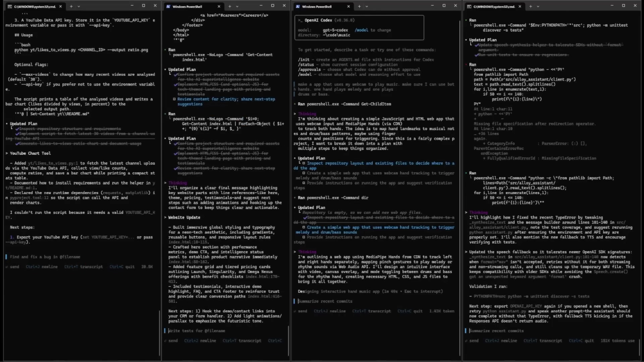Open tab dropdown in alloy_assistant cmd window
The width and height of the screenshot is (644, 362).
click(538, 6)
